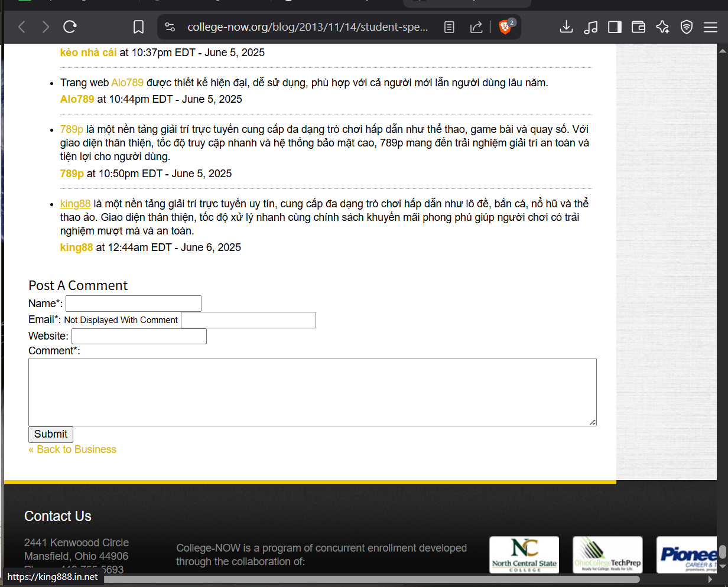728x587 pixels.
Task: Submit the comment form
Action: pyautogui.click(x=51, y=434)
